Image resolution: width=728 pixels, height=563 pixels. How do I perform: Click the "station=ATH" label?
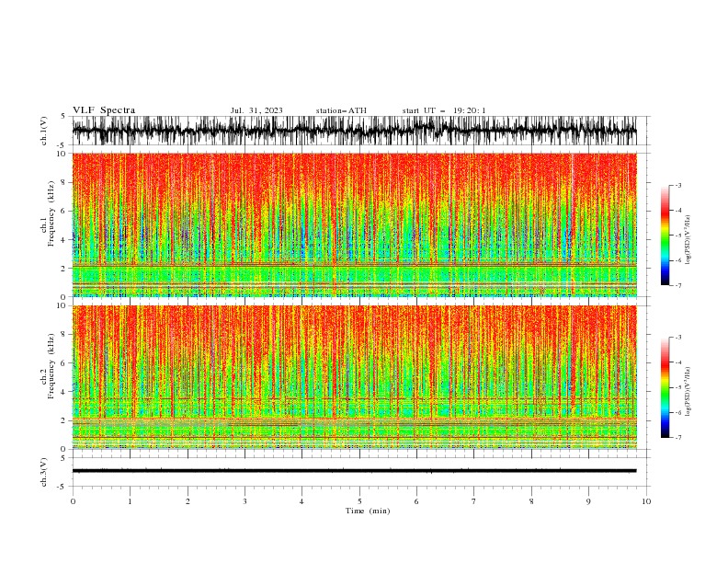click(x=341, y=110)
